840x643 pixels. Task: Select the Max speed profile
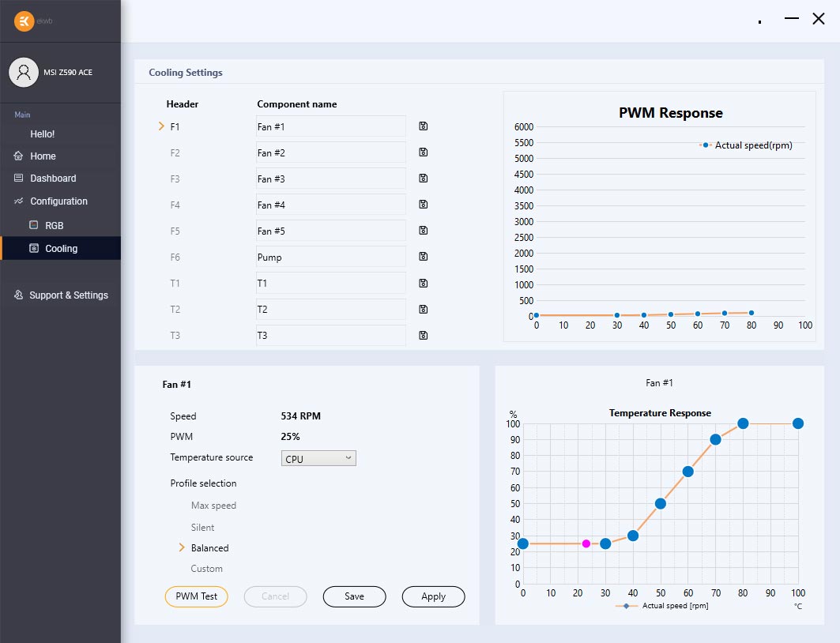tap(213, 506)
